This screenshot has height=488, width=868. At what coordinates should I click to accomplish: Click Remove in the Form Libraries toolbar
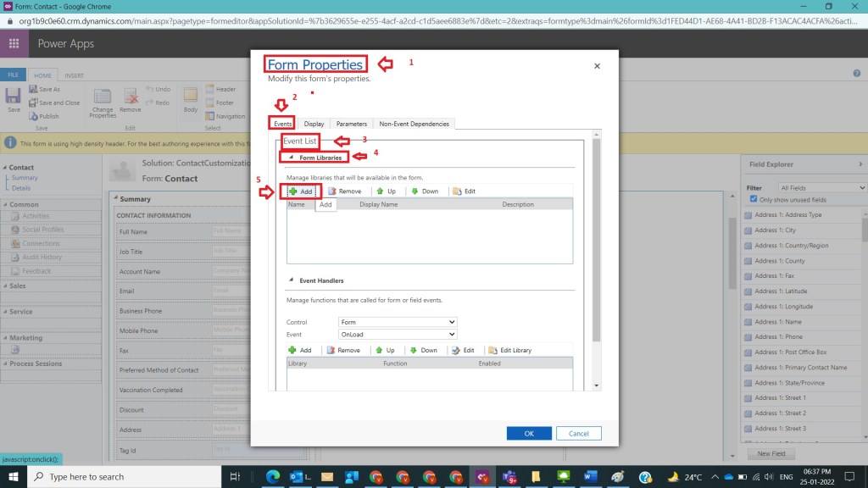tap(345, 191)
